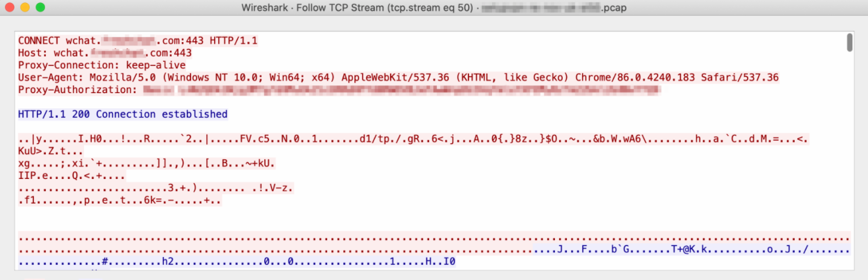This screenshot has width=868, height=280.
Task: Minimize the window with the yellow button
Action: click(x=25, y=8)
